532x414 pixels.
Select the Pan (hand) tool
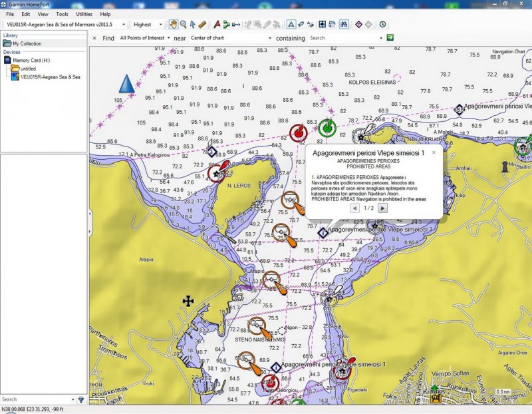[x=174, y=25]
